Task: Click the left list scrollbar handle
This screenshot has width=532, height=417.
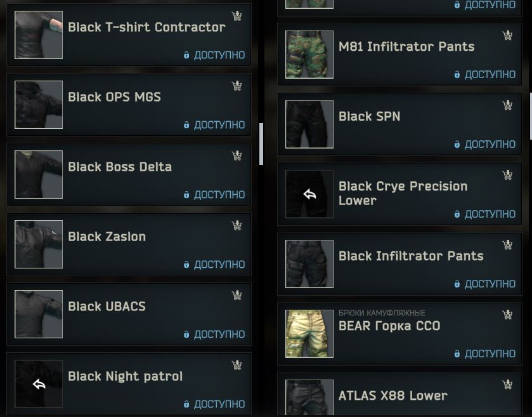Action: click(x=261, y=144)
